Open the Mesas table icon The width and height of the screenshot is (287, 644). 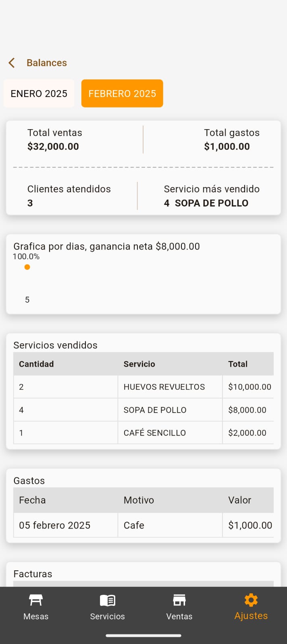[x=36, y=600]
